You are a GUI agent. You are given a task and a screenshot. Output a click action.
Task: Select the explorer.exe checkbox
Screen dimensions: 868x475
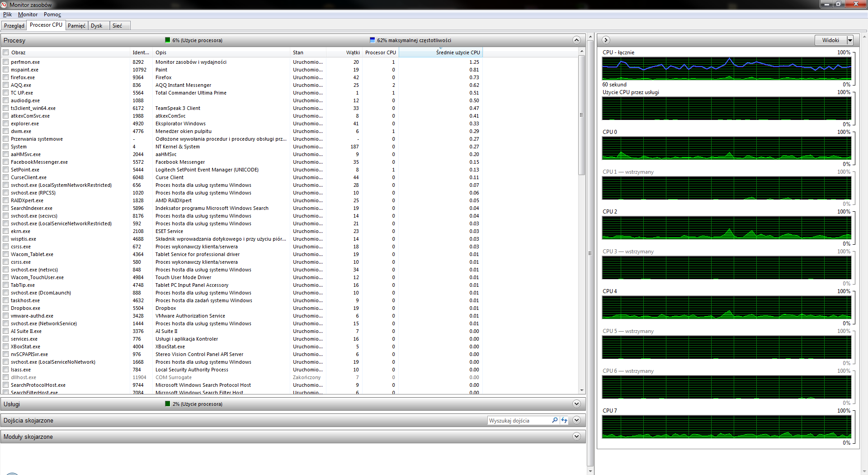coord(6,123)
